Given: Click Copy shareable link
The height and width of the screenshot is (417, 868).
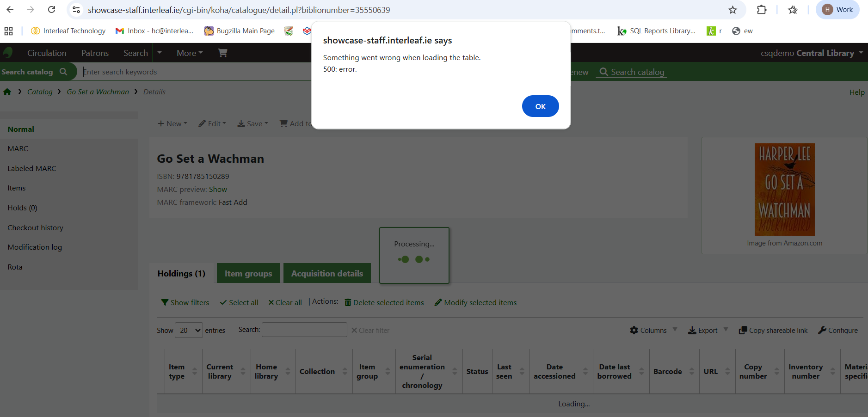Looking at the screenshot, I should point(773,330).
